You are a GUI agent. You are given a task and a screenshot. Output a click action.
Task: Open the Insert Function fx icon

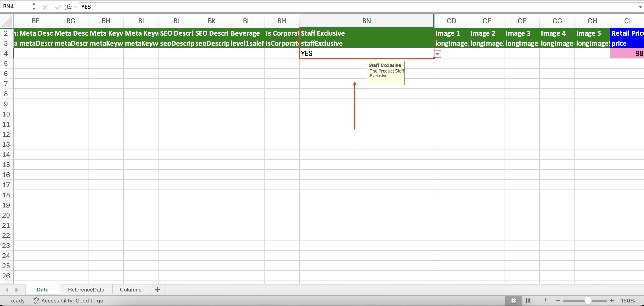tap(68, 7)
